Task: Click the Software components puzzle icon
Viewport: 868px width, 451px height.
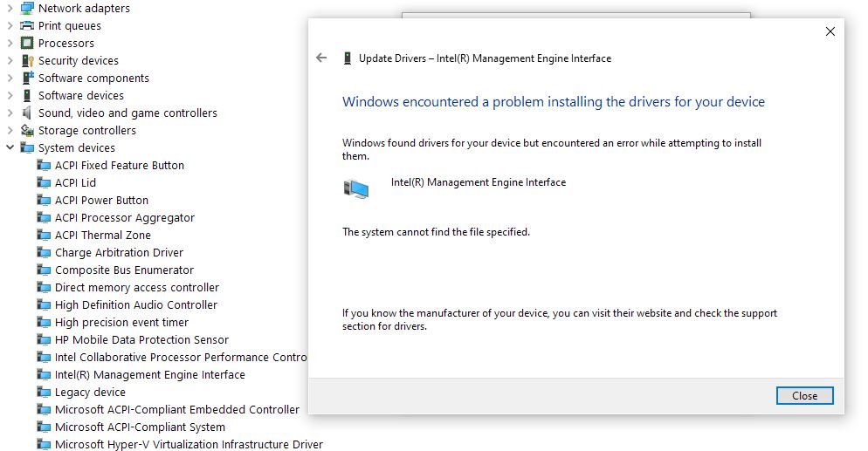Action: coord(27,78)
